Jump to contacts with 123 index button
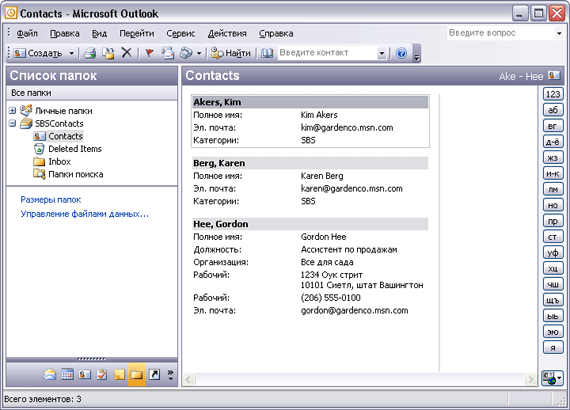The width and height of the screenshot is (570, 410). click(553, 94)
